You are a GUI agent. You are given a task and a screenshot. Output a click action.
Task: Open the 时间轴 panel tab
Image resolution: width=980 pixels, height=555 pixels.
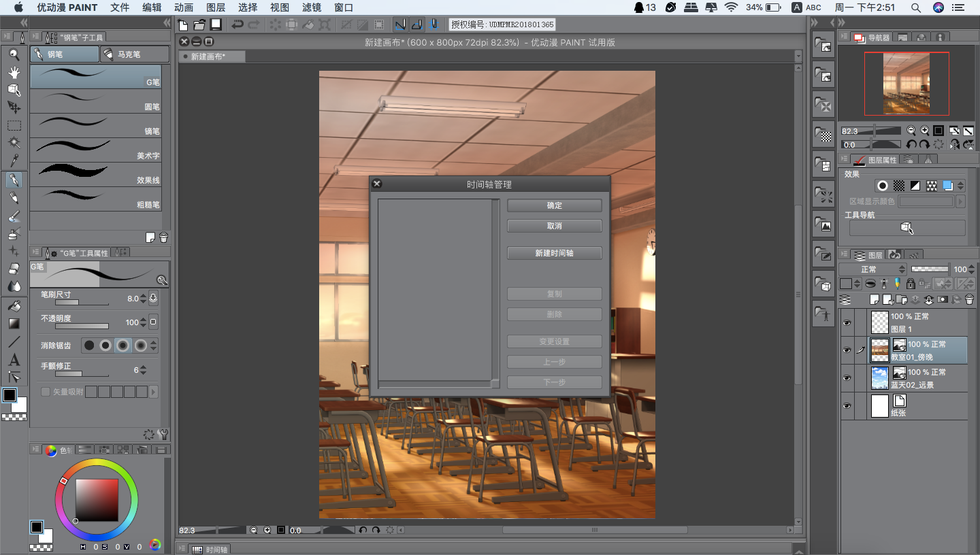point(210,550)
